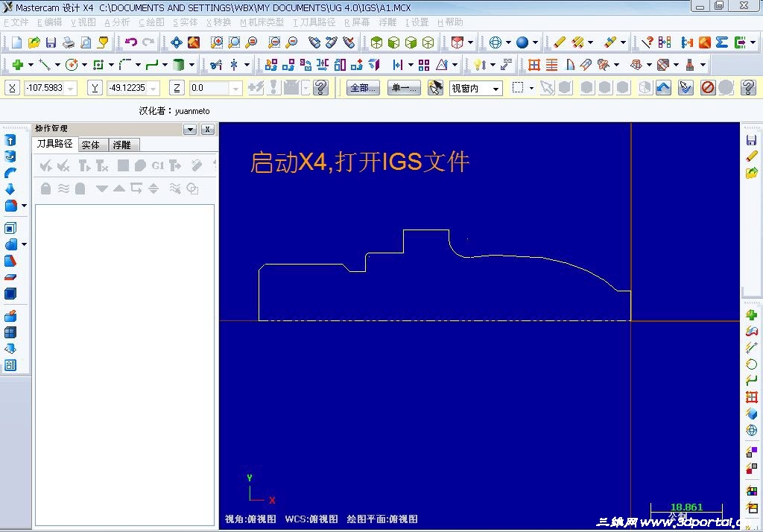The height and width of the screenshot is (532, 763).
Task: Click the 单一... select single button
Action: coord(404,88)
